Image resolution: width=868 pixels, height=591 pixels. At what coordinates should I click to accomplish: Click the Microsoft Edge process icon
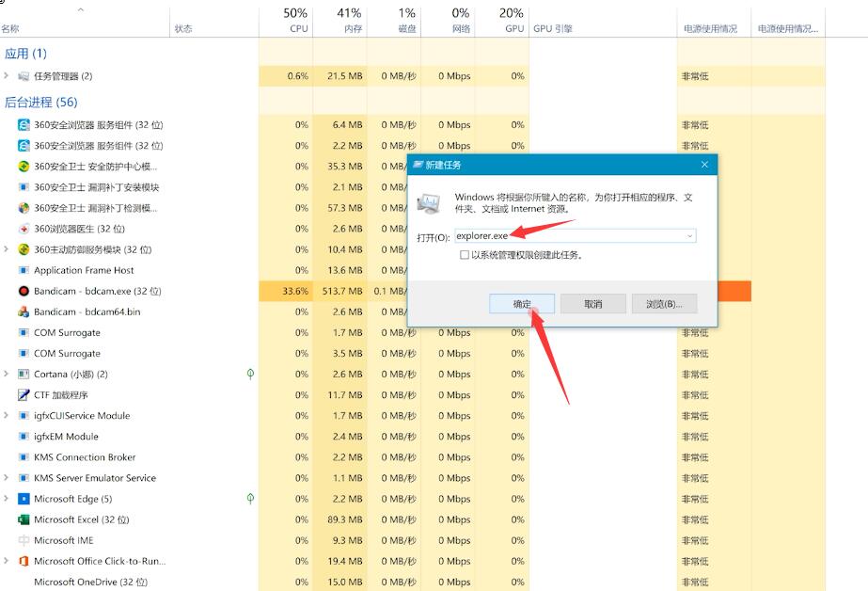(24, 499)
